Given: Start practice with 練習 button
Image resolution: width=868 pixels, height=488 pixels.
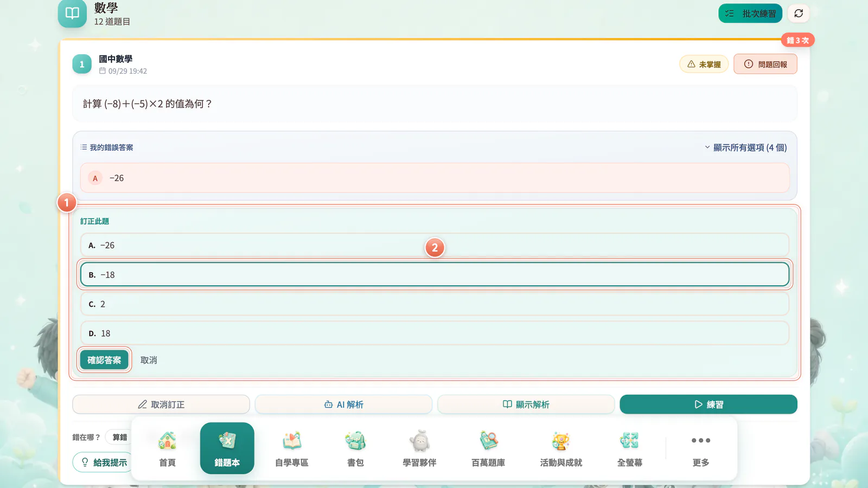Looking at the screenshot, I should pos(709,404).
